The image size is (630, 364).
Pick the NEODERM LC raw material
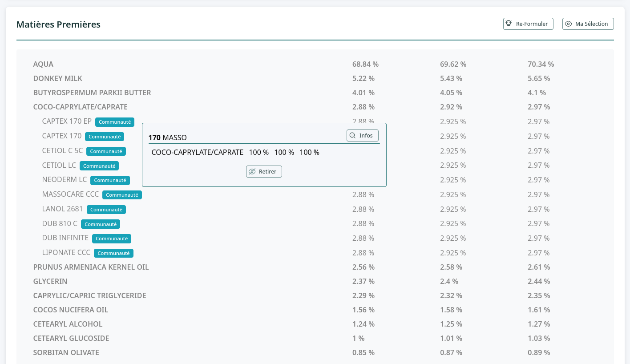click(65, 180)
